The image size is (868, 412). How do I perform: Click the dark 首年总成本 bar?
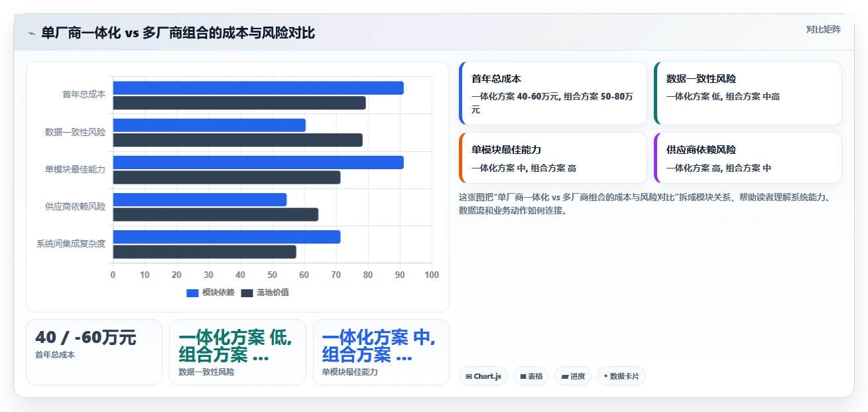[x=239, y=103]
